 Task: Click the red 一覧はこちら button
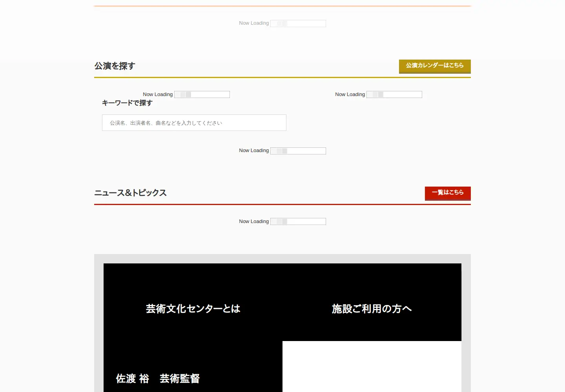448,193
